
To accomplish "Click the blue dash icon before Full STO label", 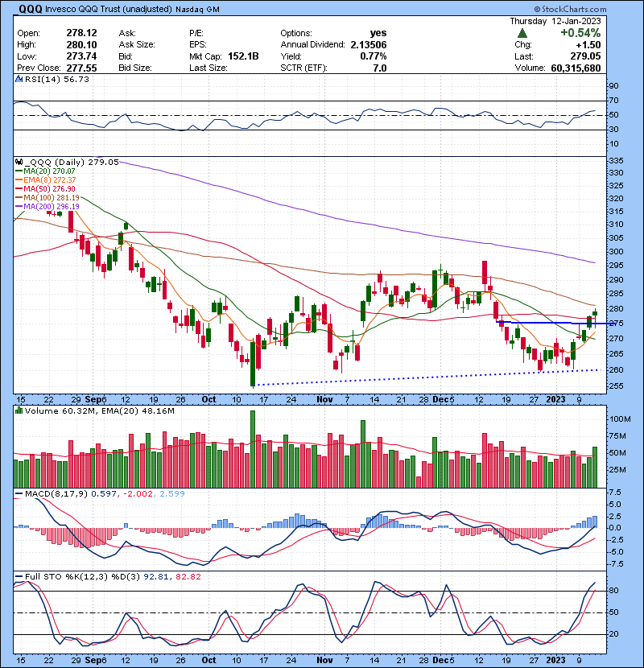I will click(19, 577).
